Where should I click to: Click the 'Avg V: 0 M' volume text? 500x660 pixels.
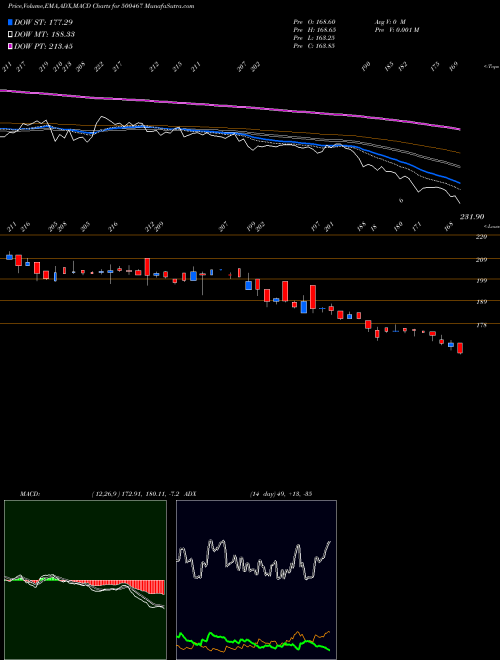pyautogui.click(x=390, y=21)
